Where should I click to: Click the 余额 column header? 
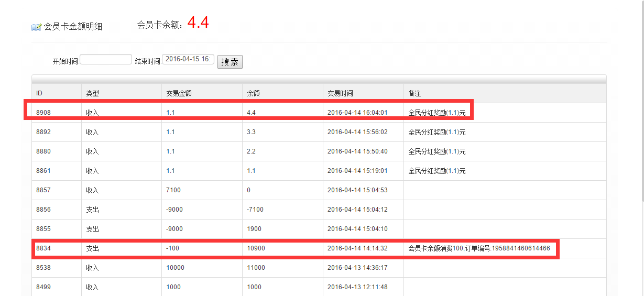[253, 93]
